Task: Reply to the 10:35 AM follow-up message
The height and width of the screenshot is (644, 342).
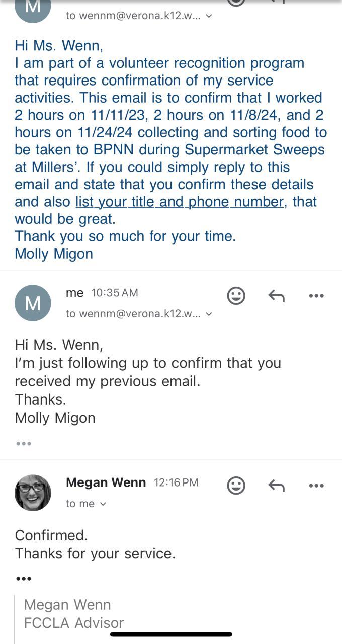Action: 276,296
